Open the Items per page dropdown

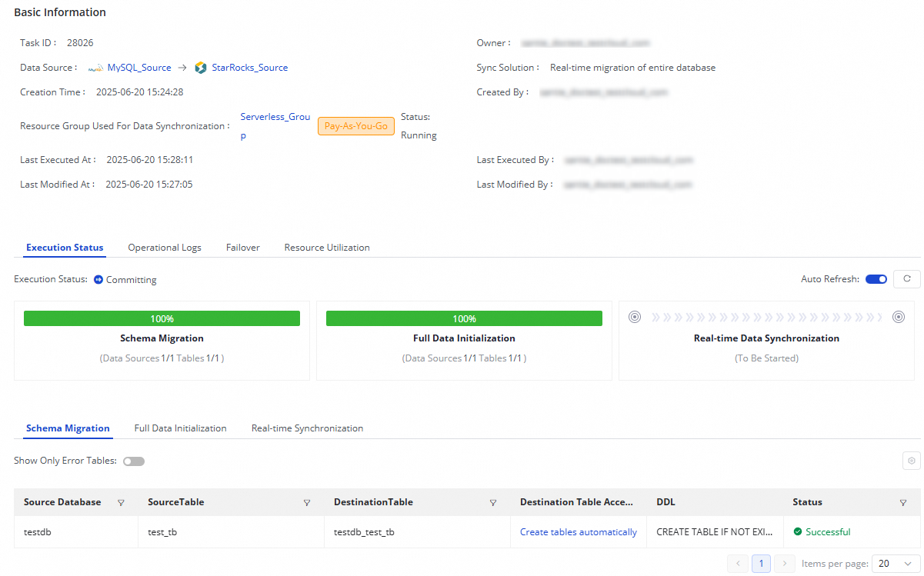point(896,564)
